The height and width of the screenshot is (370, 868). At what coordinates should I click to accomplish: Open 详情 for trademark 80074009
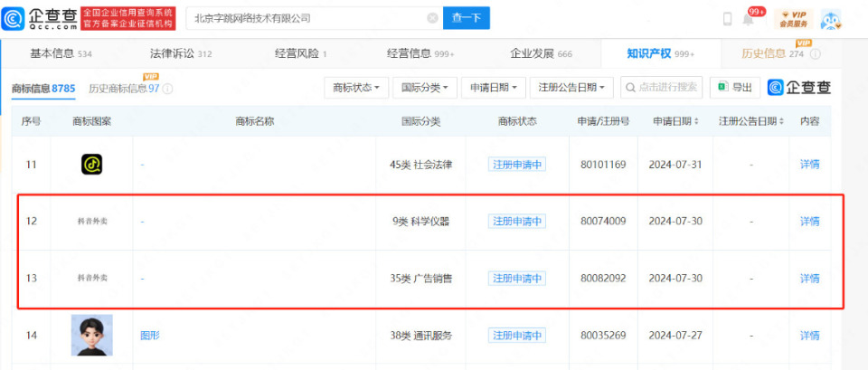pos(810,222)
